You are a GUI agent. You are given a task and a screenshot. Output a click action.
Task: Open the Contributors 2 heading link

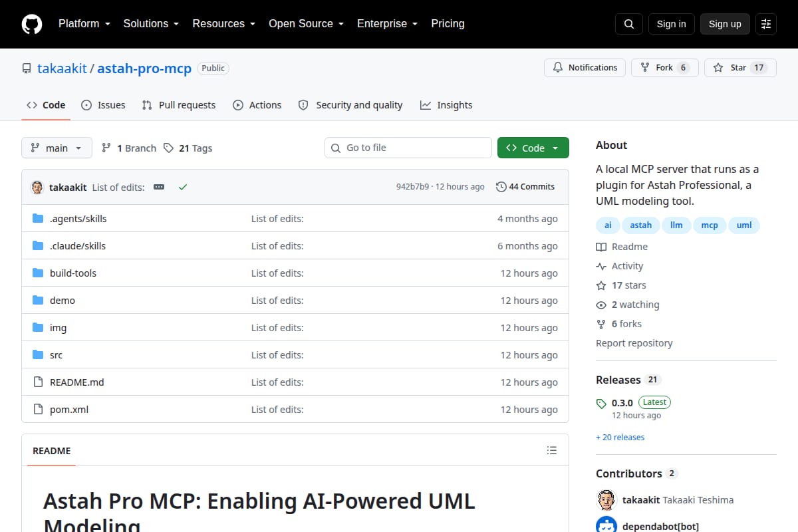point(636,473)
